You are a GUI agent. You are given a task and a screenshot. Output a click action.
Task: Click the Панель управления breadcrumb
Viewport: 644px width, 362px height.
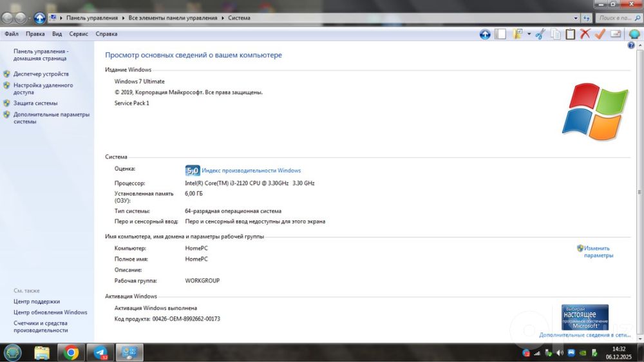pyautogui.click(x=92, y=18)
